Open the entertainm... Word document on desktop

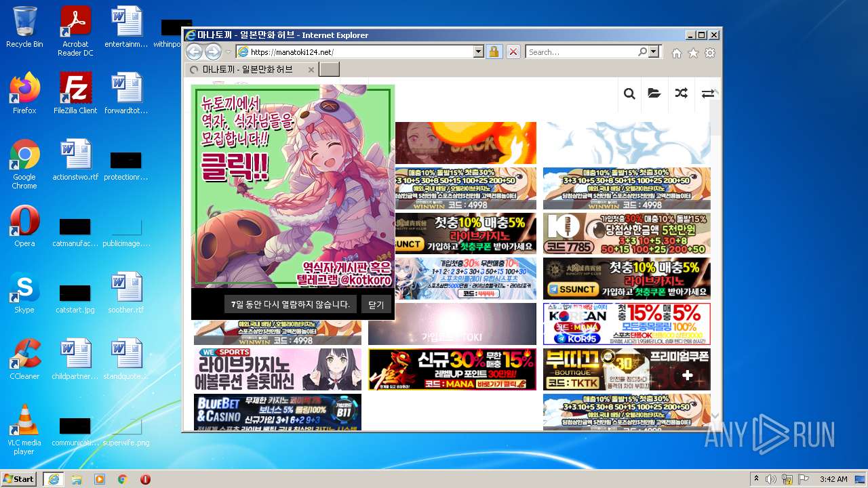126,28
